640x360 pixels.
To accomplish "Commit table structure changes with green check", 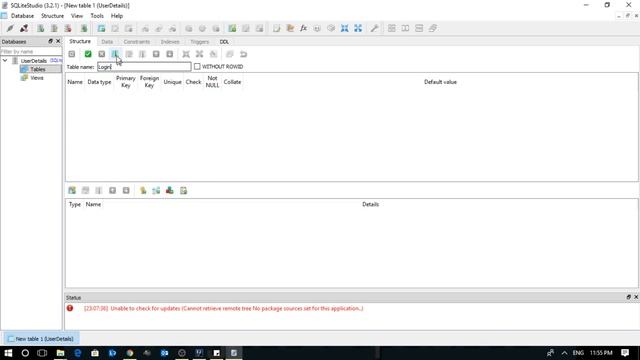I will [88, 54].
